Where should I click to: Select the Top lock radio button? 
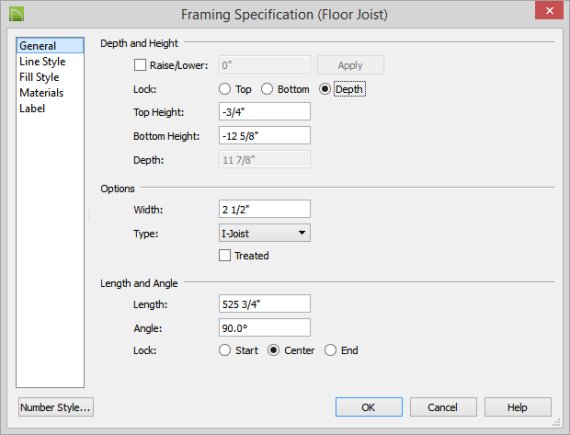[225, 89]
